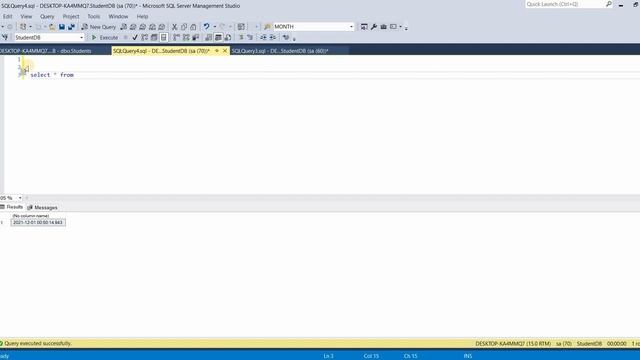Create a DAX query
Image resolution: width=640 pixels, height=360 pixels.
coord(162,27)
